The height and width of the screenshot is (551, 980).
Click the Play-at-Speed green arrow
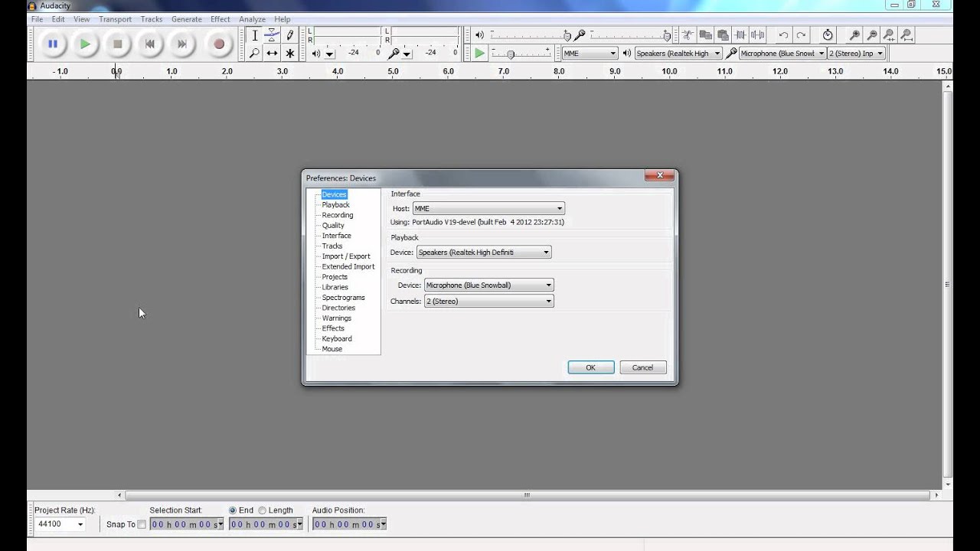click(x=479, y=53)
